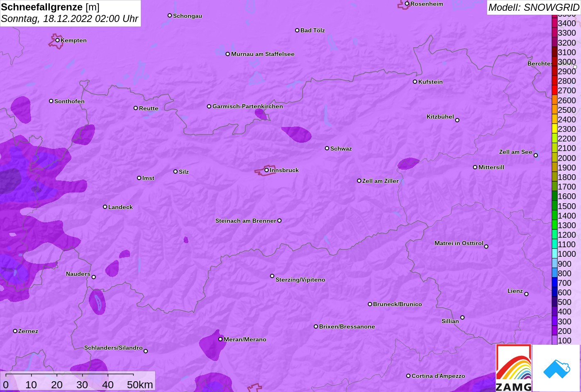
Task: Click the 1000 m cyan legend swatch
Action: point(554,254)
